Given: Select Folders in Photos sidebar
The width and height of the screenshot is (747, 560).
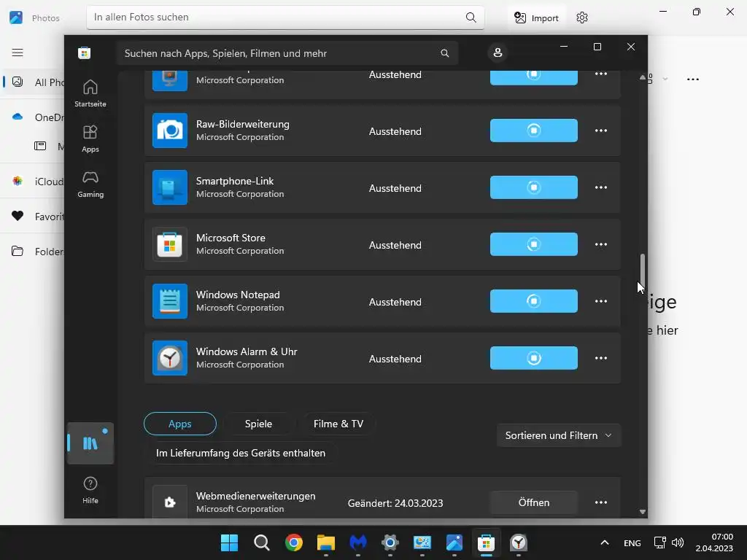Looking at the screenshot, I should [32, 252].
